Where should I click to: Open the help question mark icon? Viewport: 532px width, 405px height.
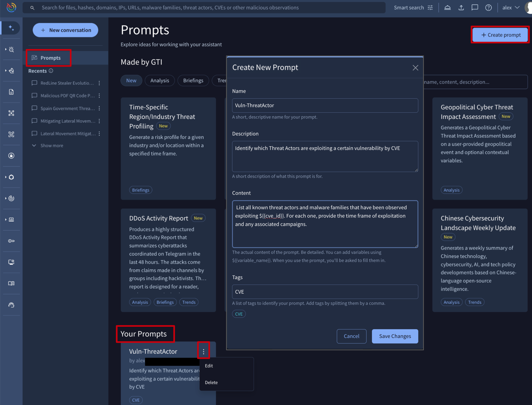pos(488,8)
